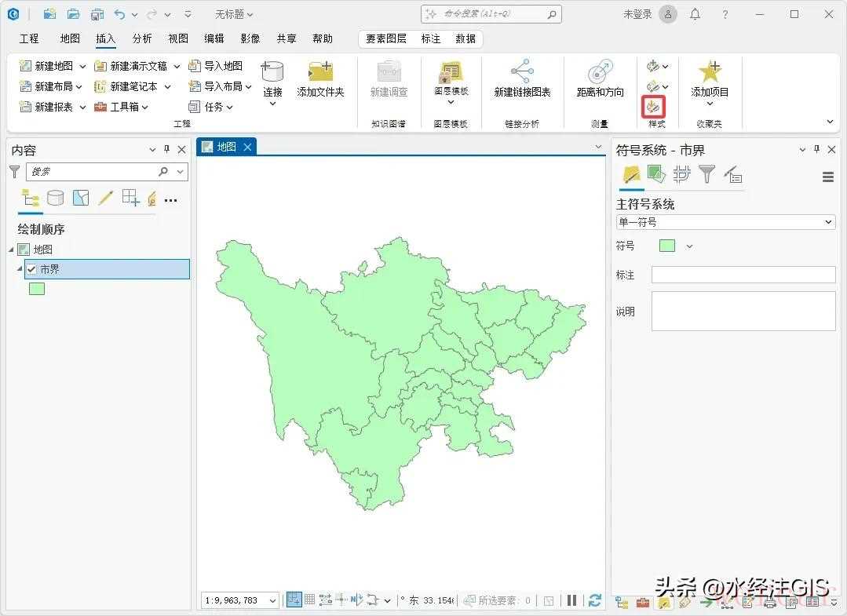Click the 新建链接图表 button
The width and height of the screenshot is (847, 616).
point(522,80)
